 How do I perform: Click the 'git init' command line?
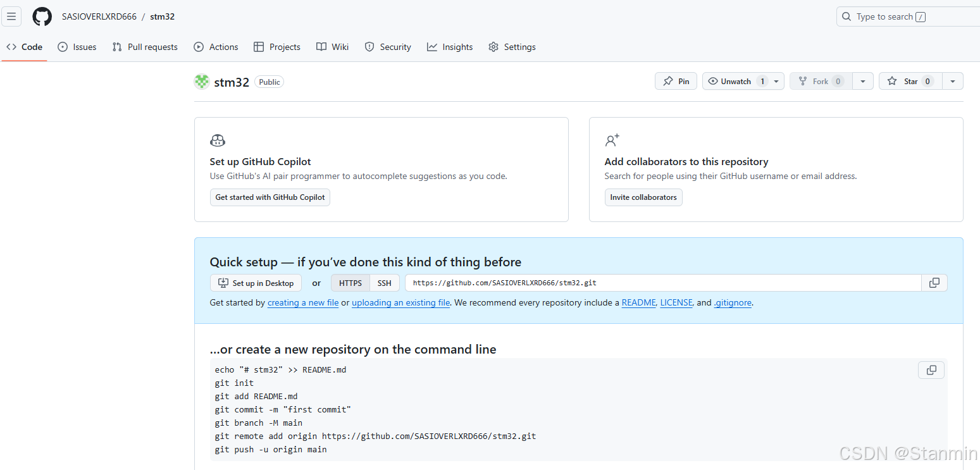234,383
